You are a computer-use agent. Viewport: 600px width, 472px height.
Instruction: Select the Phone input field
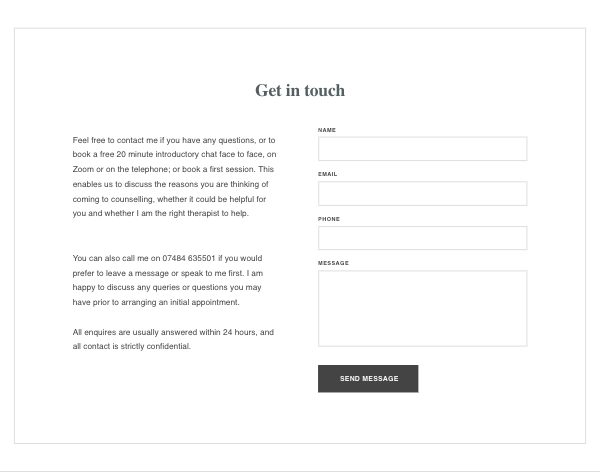[x=422, y=238]
